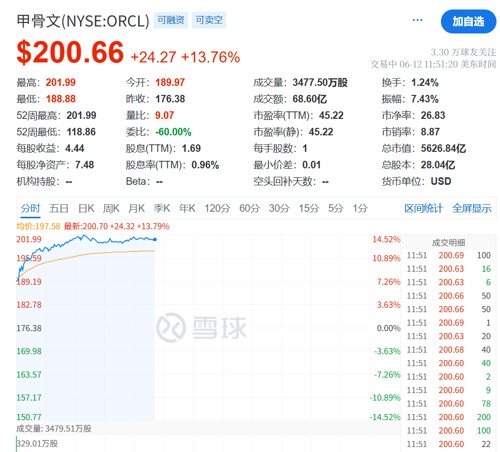
Task: Switch to the 月K chart tab
Action: coord(137,208)
